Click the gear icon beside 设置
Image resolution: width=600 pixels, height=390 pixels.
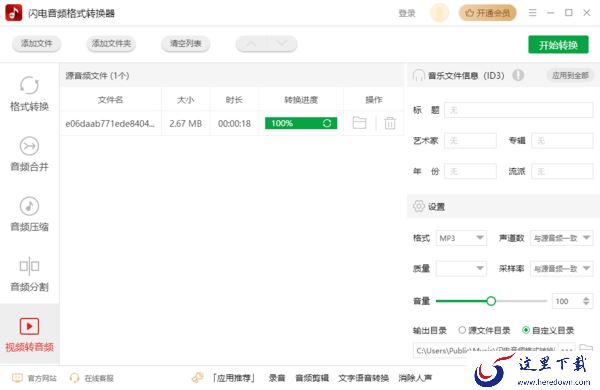click(419, 206)
